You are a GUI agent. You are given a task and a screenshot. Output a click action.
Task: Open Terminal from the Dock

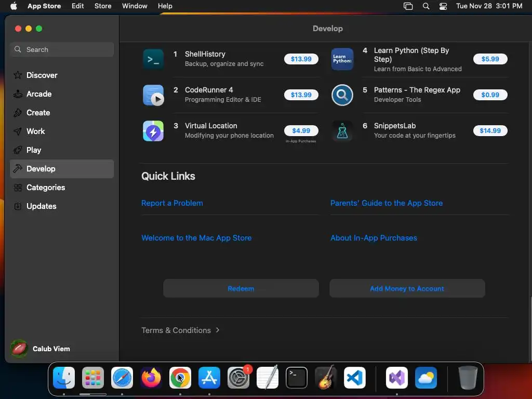click(x=297, y=378)
